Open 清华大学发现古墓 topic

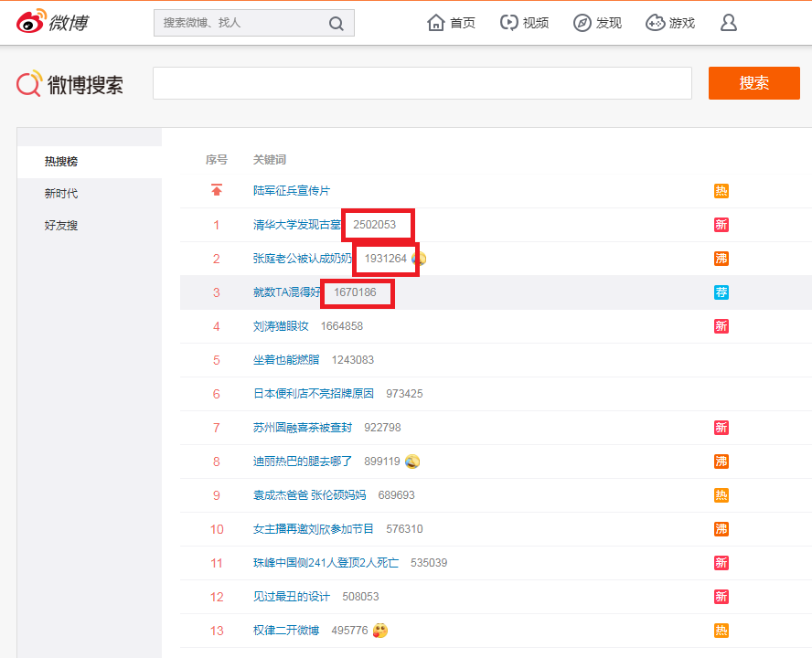(x=297, y=225)
